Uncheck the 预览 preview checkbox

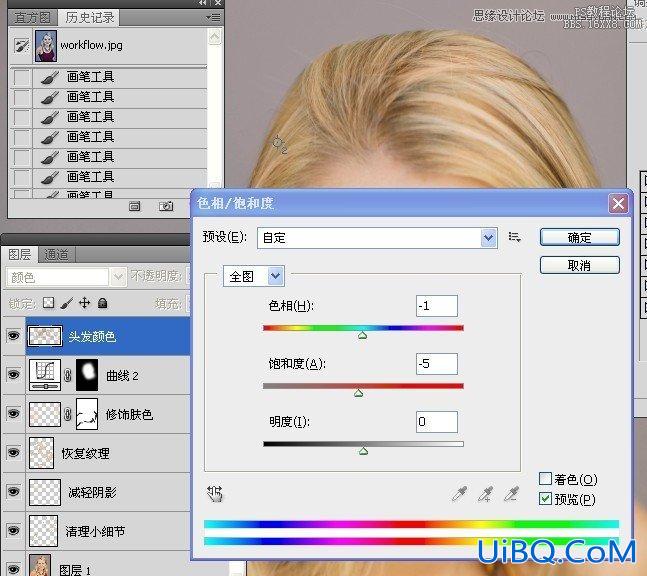[x=545, y=499]
